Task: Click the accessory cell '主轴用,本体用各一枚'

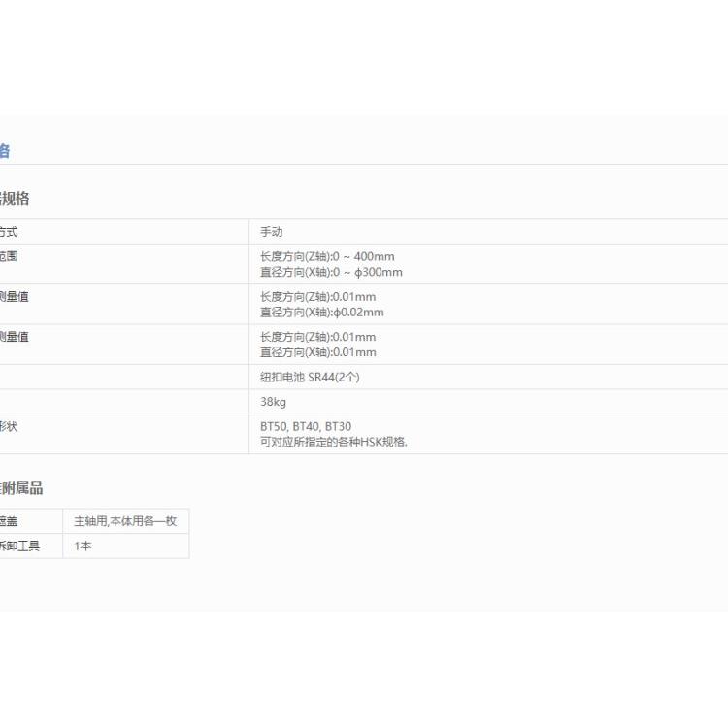Action: (x=126, y=521)
